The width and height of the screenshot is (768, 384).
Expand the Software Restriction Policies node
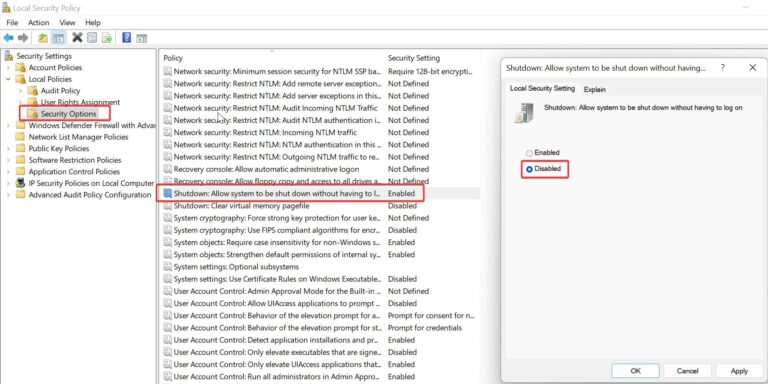click(8, 160)
